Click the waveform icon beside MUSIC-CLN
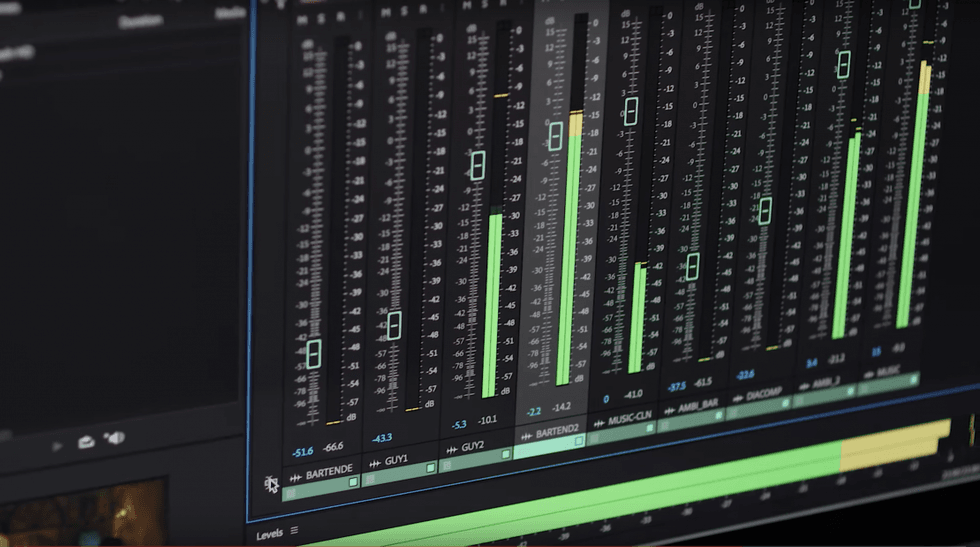The height and width of the screenshot is (547, 980). [x=599, y=423]
